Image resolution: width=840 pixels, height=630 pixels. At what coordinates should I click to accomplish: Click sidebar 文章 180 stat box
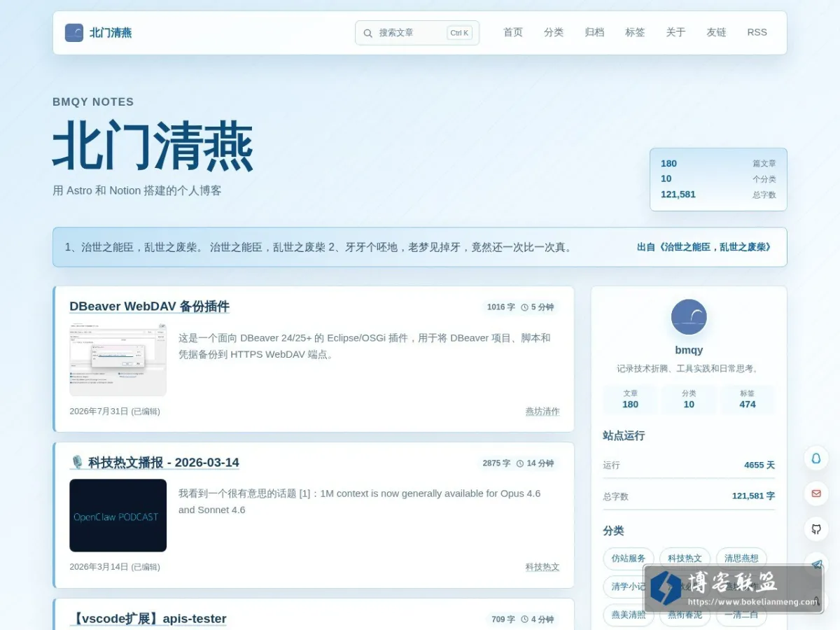pyautogui.click(x=630, y=399)
